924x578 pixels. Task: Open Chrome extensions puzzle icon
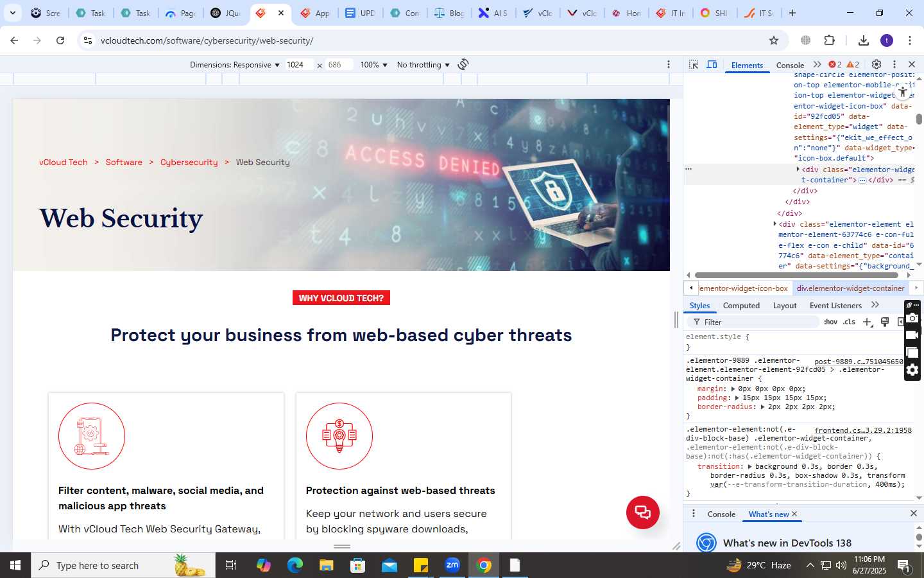[x=830, y=40]
